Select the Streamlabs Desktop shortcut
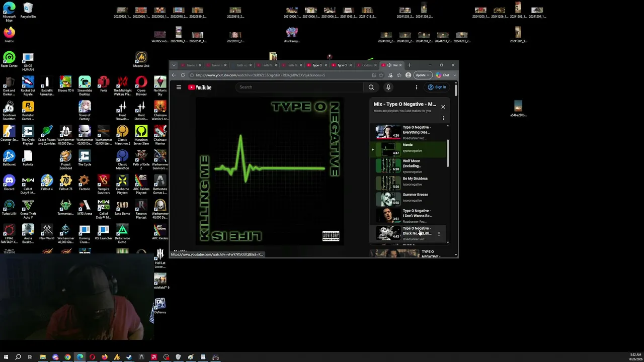Image resolution: width=644 pixels, height=362 pixels. (85, 86)
